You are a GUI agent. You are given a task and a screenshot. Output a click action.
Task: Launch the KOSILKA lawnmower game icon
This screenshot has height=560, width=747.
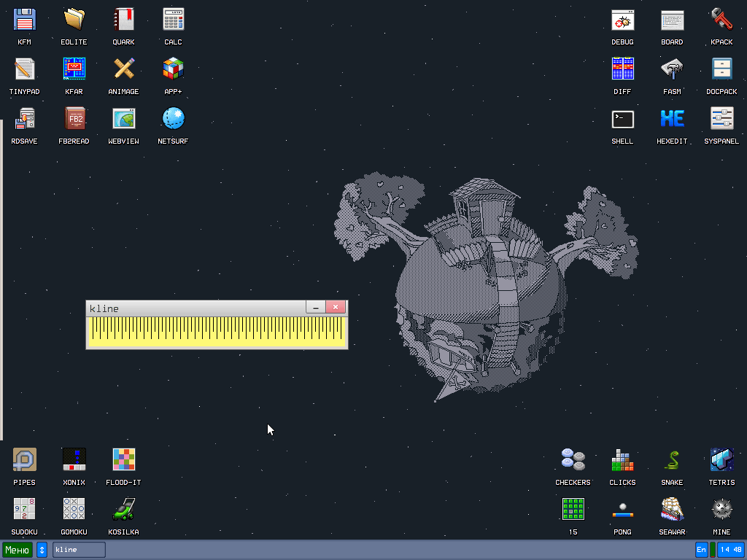pyautogui.click(x=123, y=510)
